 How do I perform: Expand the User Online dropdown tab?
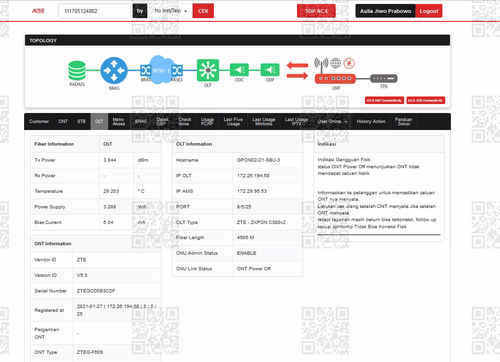pos(332,121)
